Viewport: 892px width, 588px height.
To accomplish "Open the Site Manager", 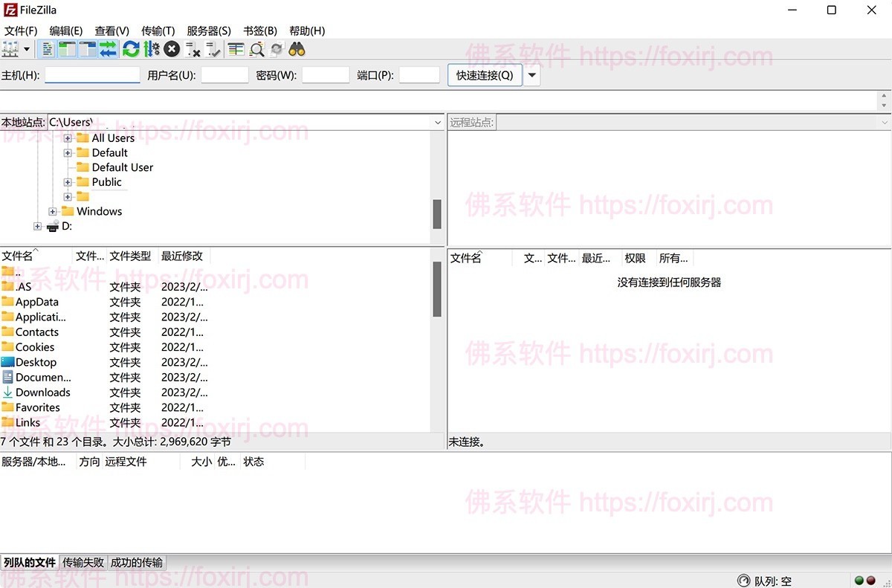I will (x=11, y=49).
